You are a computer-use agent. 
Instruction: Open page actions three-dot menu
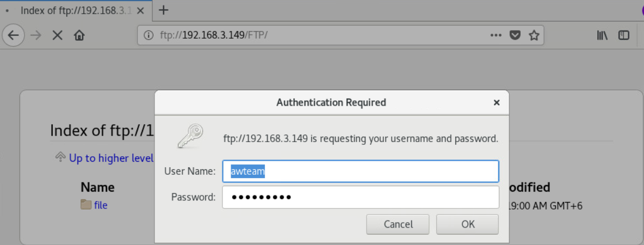pyautogui.click(x=496, y=35)
